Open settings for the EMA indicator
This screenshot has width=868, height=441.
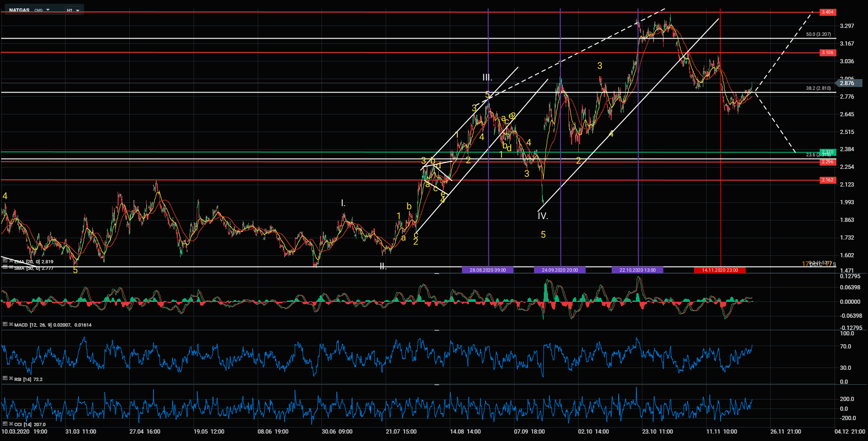click(x=5, y=262)
